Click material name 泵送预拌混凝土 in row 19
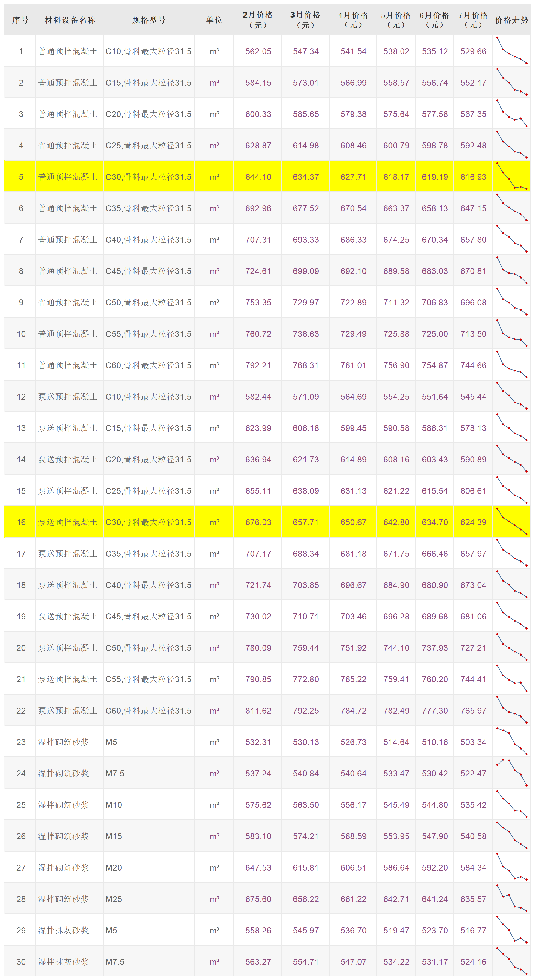 (x=68, y=616)
